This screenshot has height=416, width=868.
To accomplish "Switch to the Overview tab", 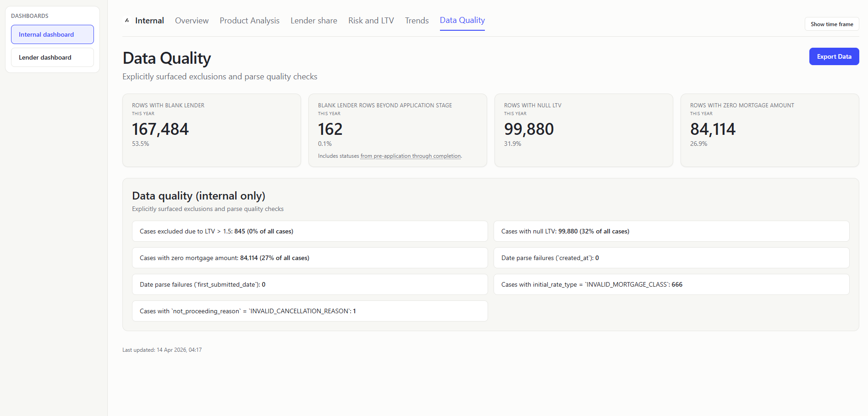I will (x=192, y=20).
